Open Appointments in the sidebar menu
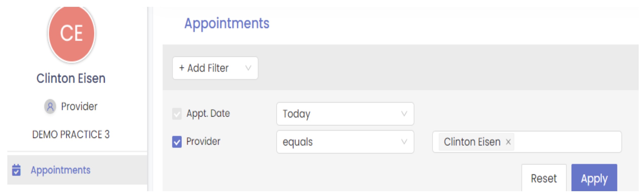This screenshot has height=196, width=644. pyautogui.click(x=60, y=170)
